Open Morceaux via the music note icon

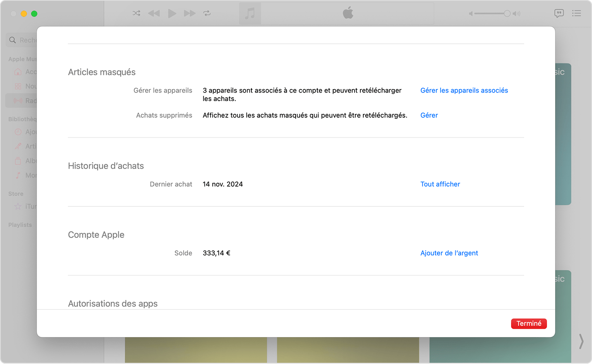pos(18,175)
